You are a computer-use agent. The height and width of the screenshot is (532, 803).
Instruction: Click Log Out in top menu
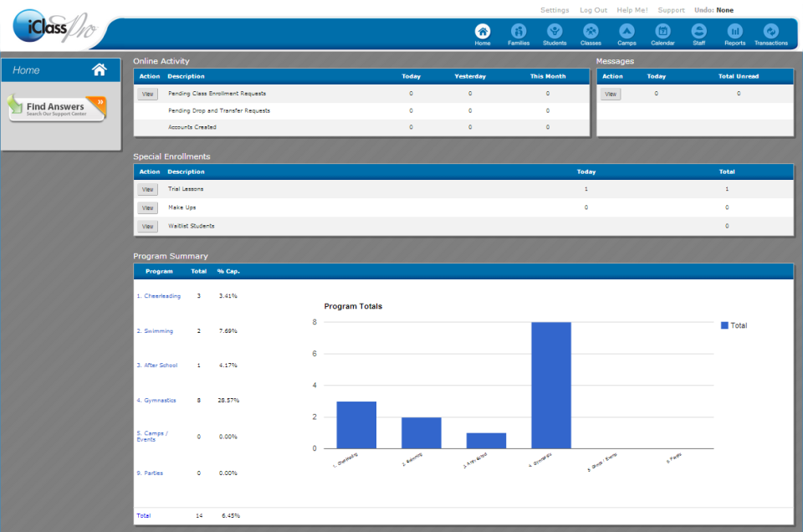click(593, 10)
